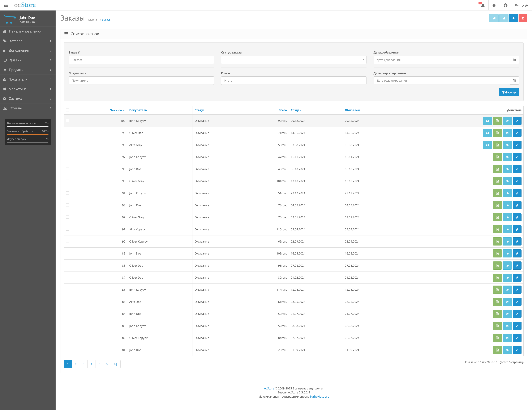Image resolution: width=532 pixels, height=410 pixels.
Task: Open the support lifebuoy icon
Action: click(x=505, y=5)
